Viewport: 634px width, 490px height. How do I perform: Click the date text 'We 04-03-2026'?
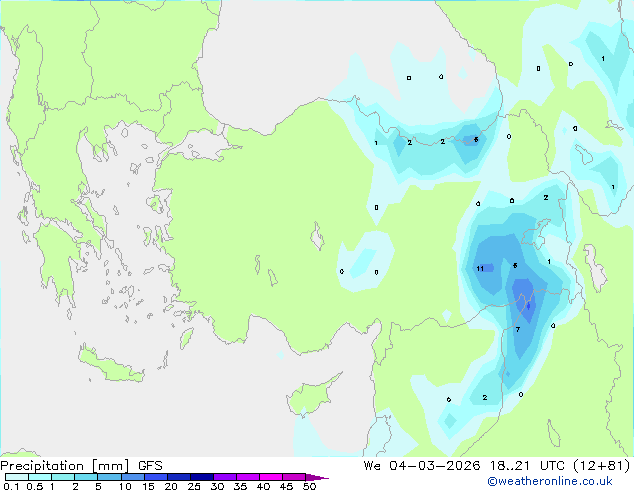[422, 466]
